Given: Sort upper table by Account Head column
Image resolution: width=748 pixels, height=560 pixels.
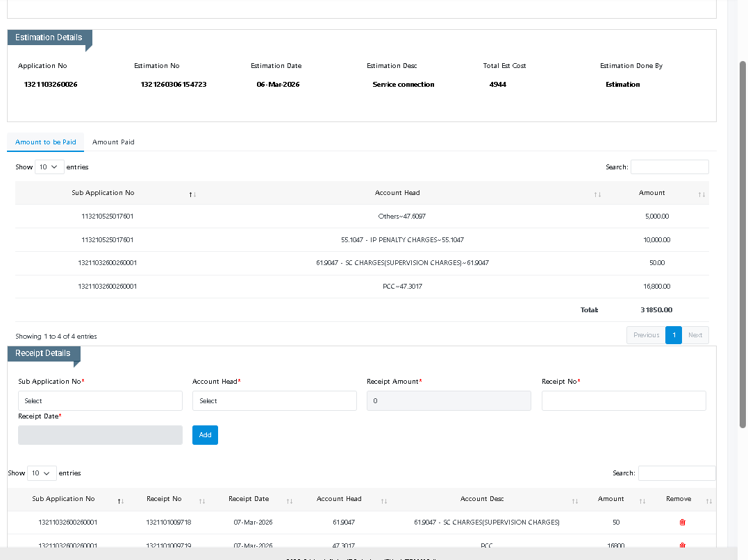Looking at the screenshot, I should point(397,193).
